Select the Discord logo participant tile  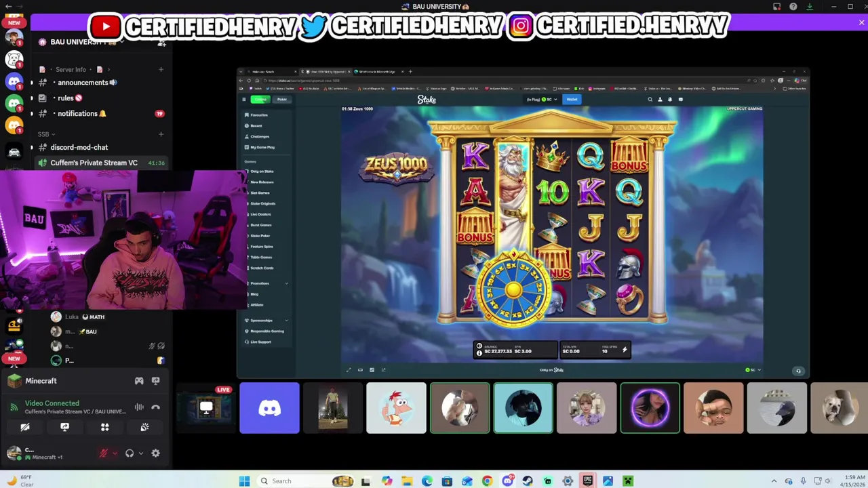pos(269,408)
